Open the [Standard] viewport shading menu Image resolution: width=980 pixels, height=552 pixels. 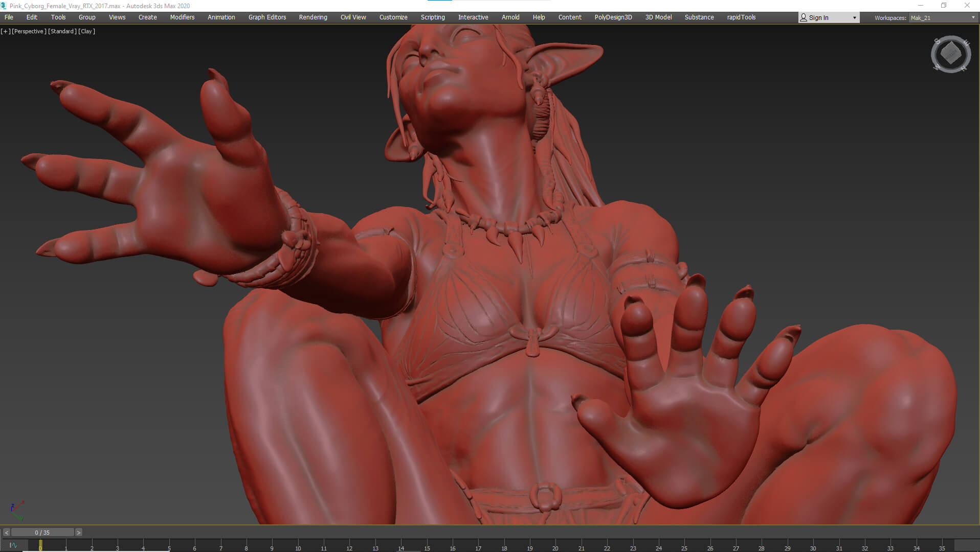[62, 31]
